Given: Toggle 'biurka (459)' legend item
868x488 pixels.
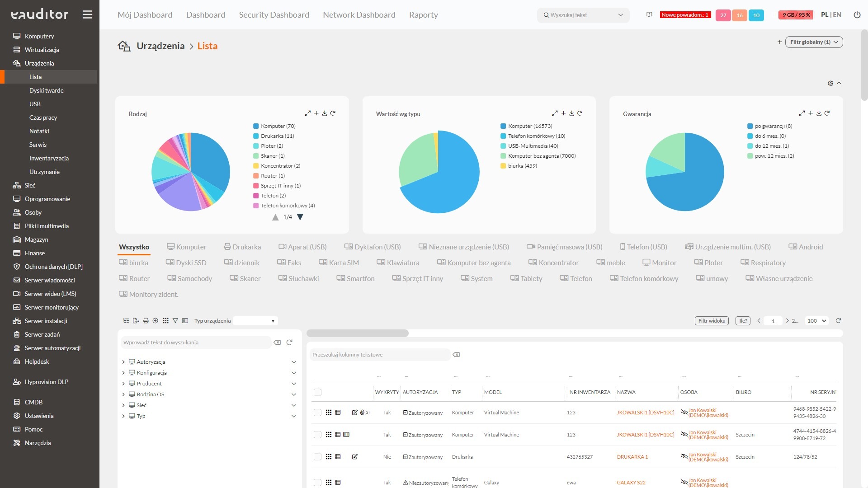Looking at the screenshot, I should (x=519, y=166).
